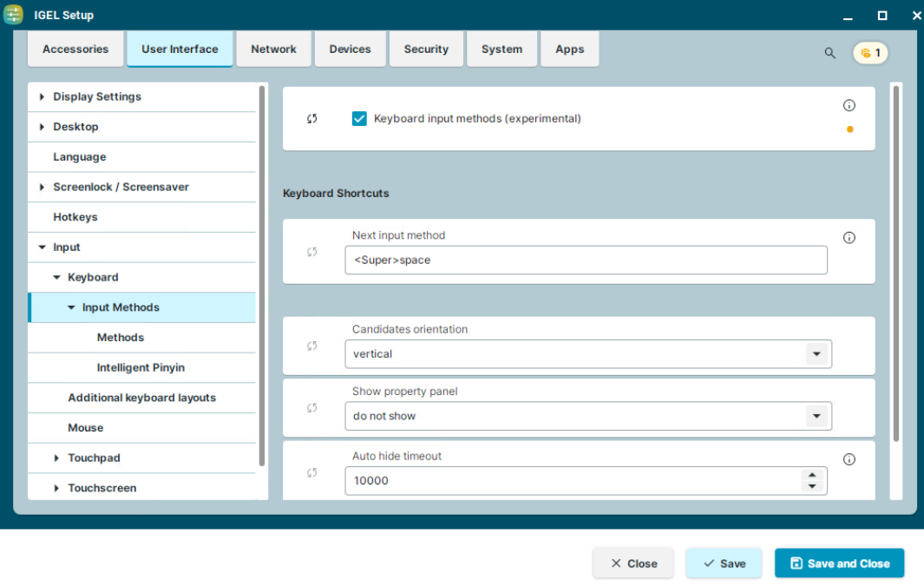
Task: Click the Save button
Action: click(x=724, y=564)
